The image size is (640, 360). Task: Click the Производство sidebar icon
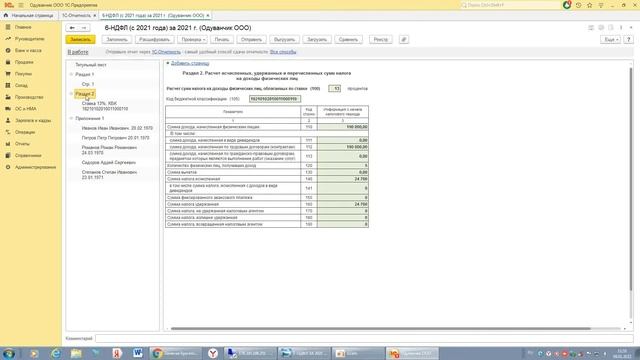pyautogui.click(x=8, y=97)
